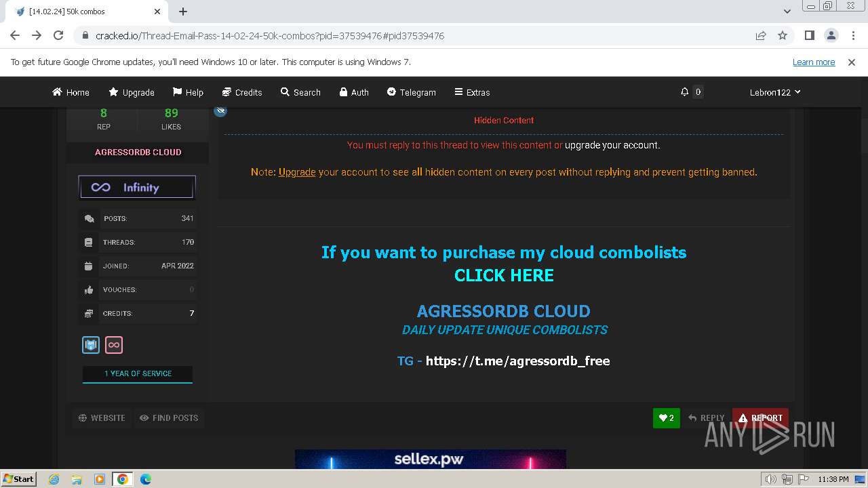Image resolution: width=868 pixels, height=488 pixels.
Task: Open File Explorer from the taskbar
Action: (77, 479)
